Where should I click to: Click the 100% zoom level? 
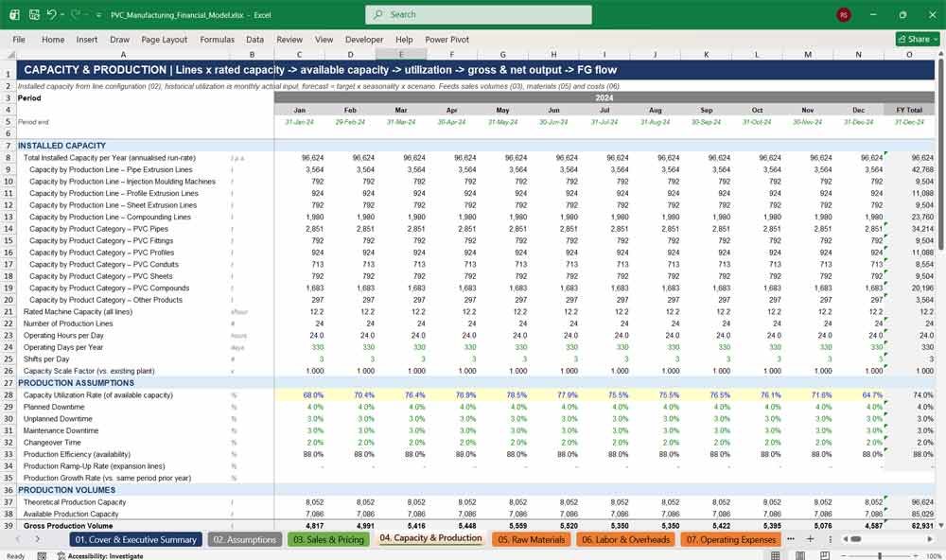pos(934,556)
